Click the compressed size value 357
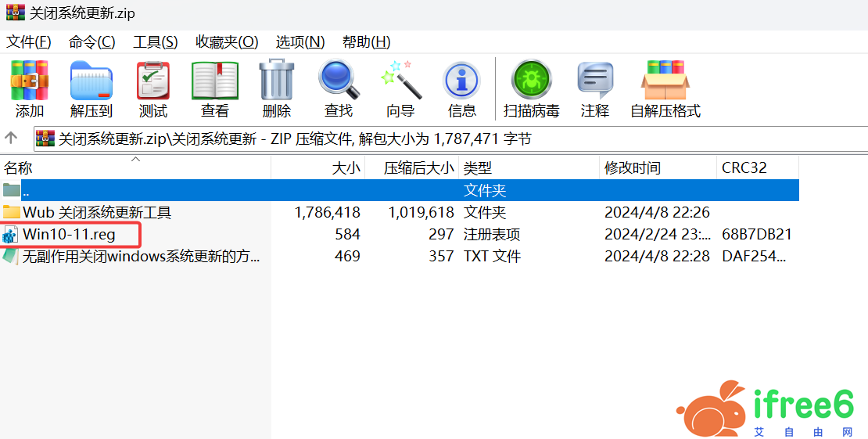 pos(441,256)
